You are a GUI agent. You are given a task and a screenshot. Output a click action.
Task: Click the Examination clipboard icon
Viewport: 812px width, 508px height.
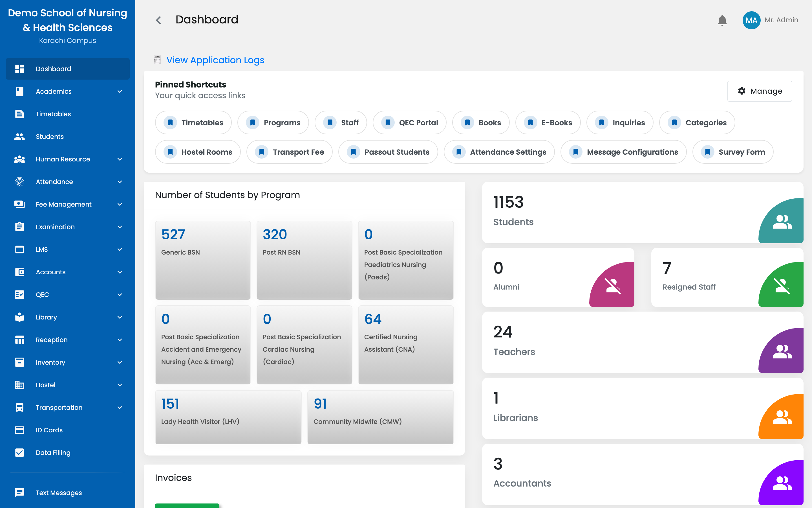(19, 227)
